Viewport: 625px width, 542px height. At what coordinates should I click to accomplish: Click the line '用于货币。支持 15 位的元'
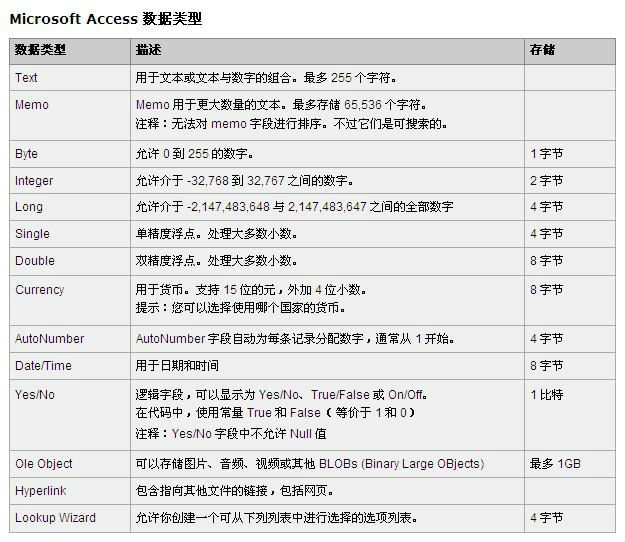251,290
